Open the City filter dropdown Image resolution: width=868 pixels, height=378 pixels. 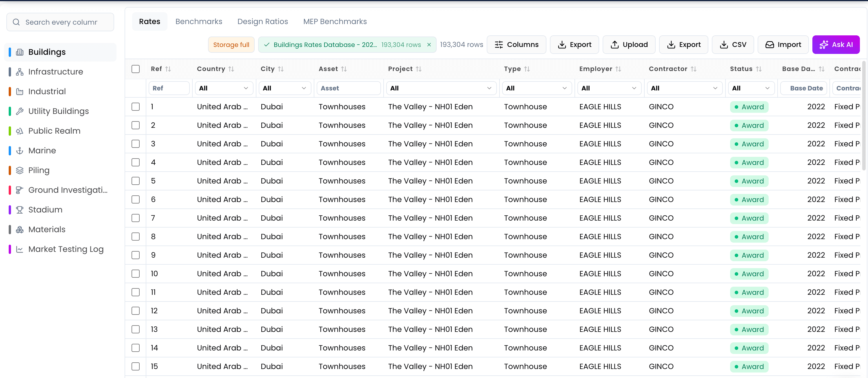pyautogui.click(x=285, y=88)
